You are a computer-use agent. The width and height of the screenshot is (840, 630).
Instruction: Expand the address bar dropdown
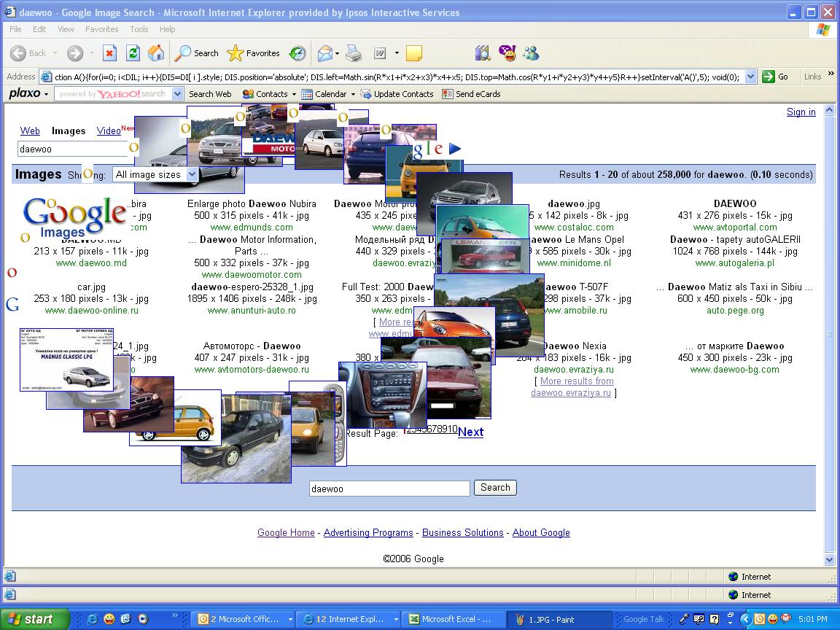(x=750, y=77)
